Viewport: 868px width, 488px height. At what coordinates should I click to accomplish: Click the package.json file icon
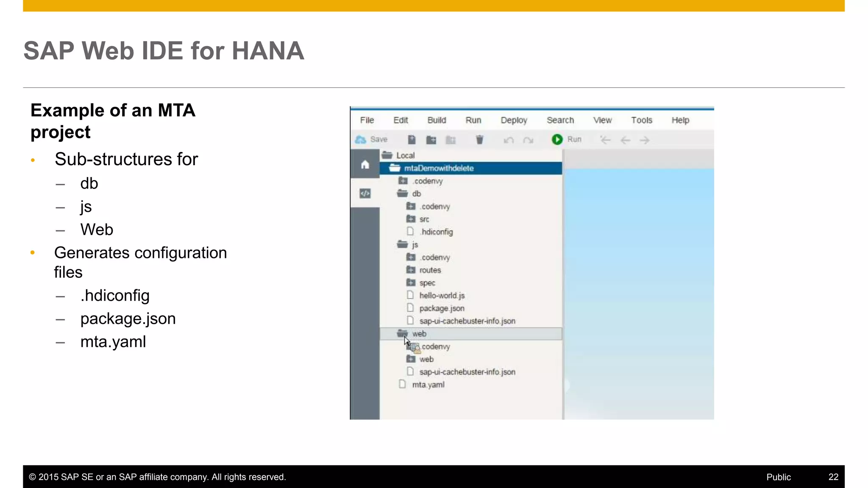coord(410,308)
